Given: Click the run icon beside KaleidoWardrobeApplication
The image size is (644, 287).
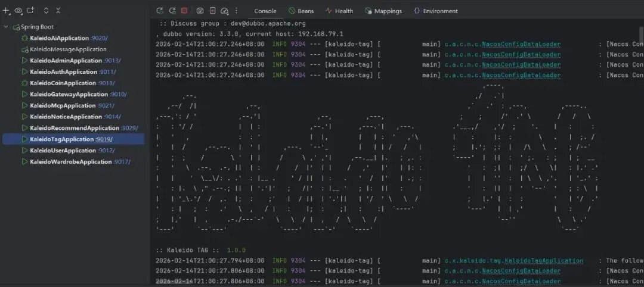Looking at the screenshot, I should [x=24, y=161].
